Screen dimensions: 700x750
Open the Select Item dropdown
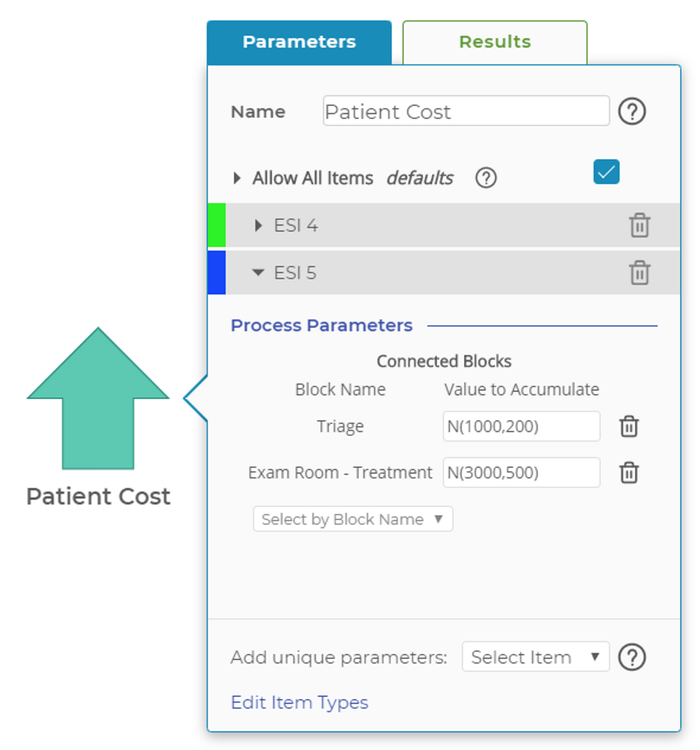pyautogui.click(x=535, y=657)
